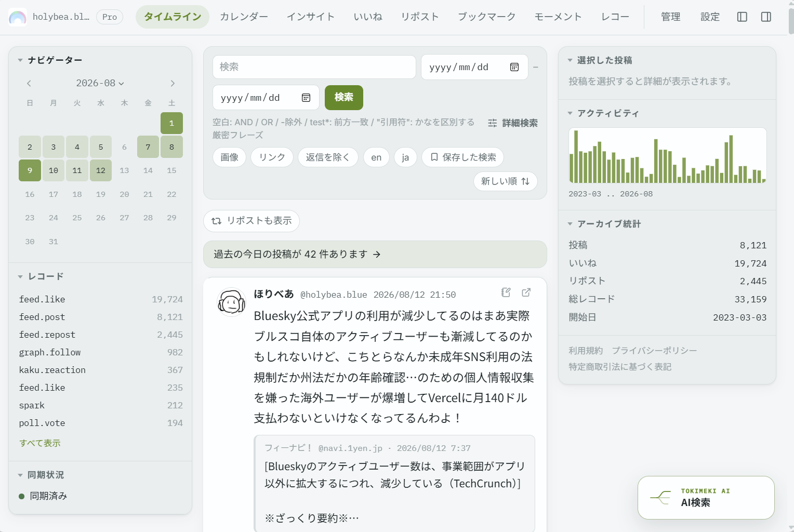Select the poll.vote record row

[101, 423]
